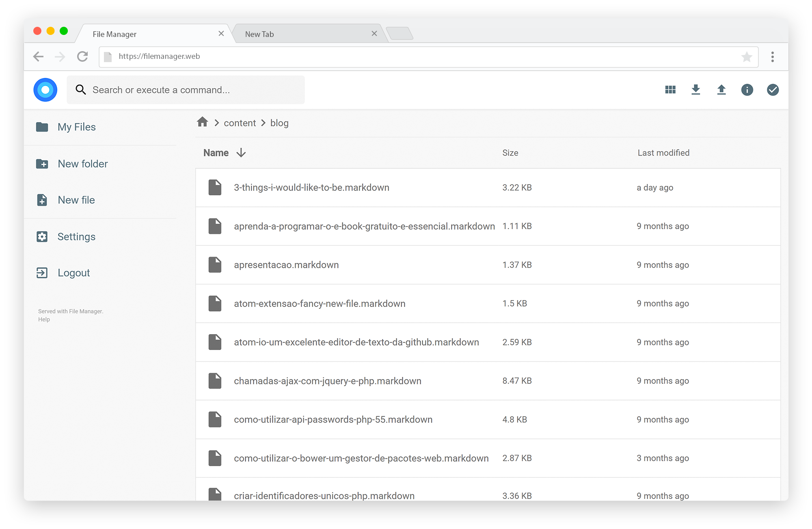
Task: Switch to the New Tab tab
Action: pos(260,34)
